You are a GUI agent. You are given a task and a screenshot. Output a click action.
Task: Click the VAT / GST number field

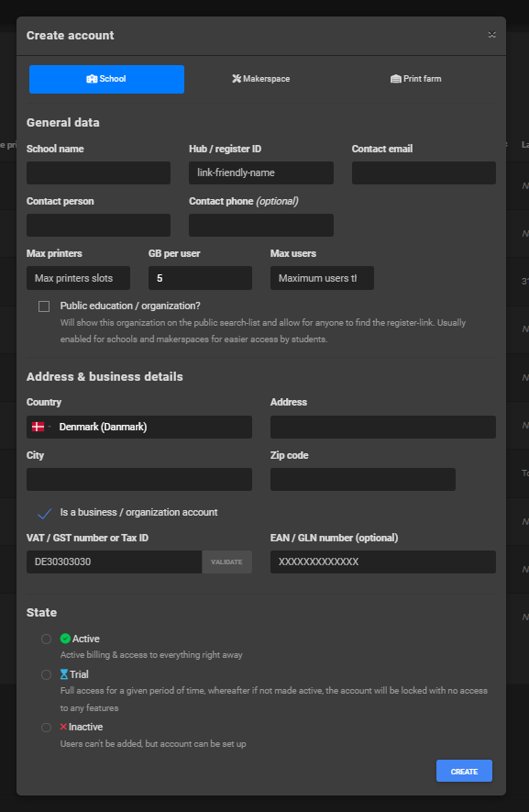click(x=115, y=562)
